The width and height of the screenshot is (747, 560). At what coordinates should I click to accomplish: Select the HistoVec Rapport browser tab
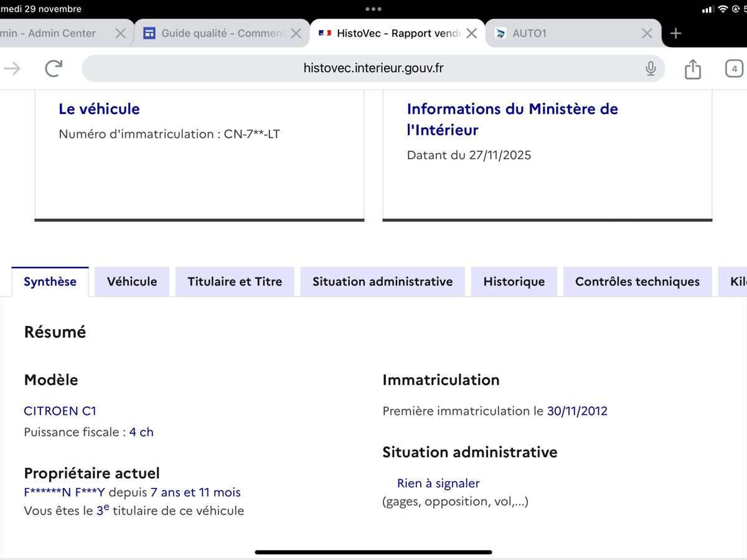tap(397, 33)
